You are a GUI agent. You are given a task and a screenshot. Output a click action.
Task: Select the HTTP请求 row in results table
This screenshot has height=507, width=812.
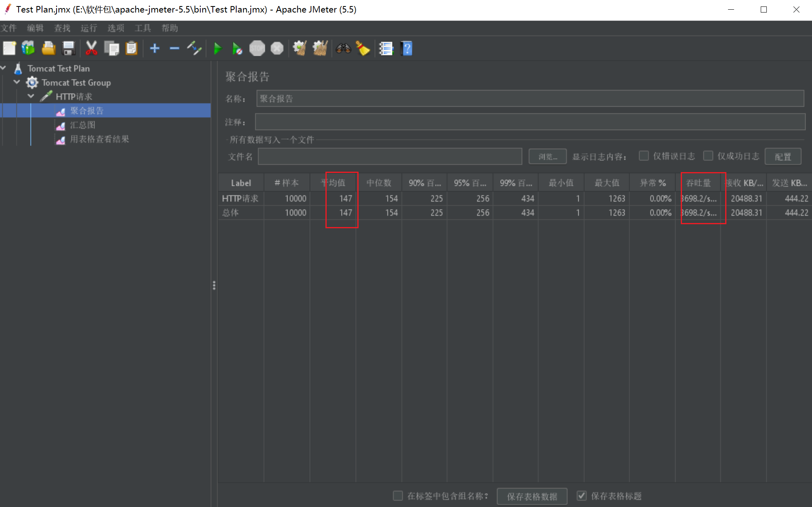[515, 198]
